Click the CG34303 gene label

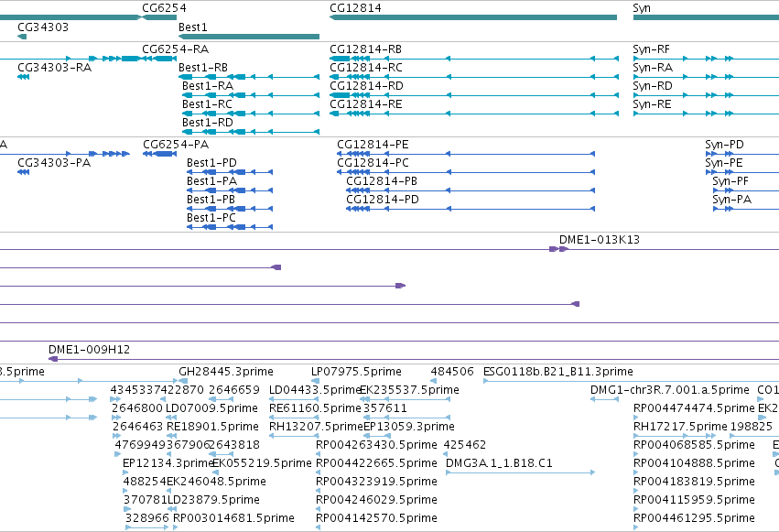point(43,27)
